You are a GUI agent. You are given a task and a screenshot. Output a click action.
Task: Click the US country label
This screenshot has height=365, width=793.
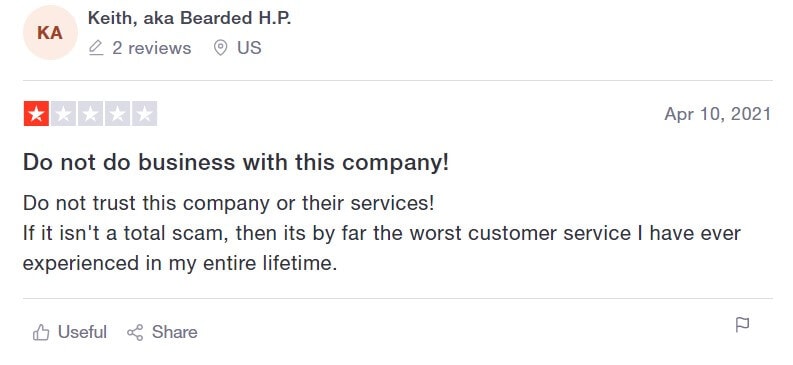coord(249,48)
